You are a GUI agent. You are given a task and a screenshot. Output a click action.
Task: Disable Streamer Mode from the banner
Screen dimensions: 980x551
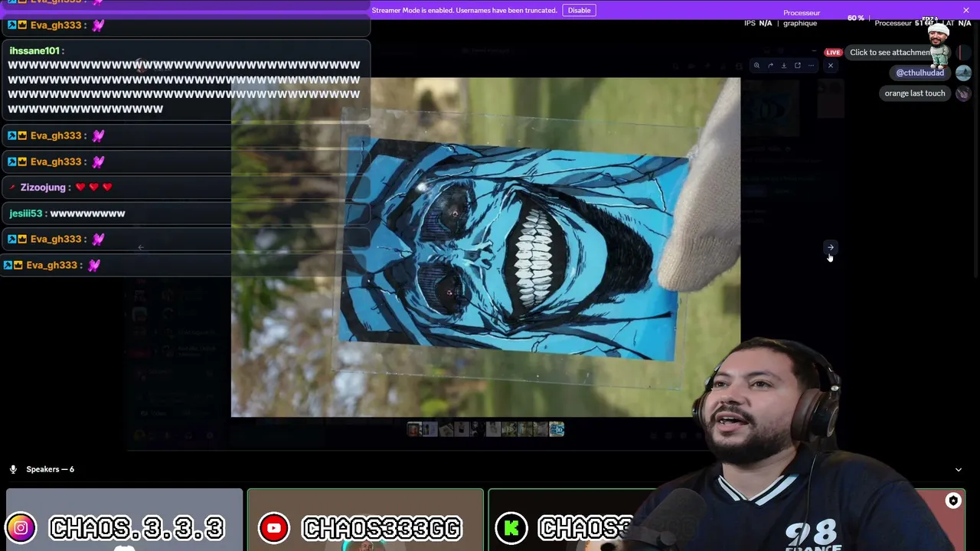tap(579, 10)
